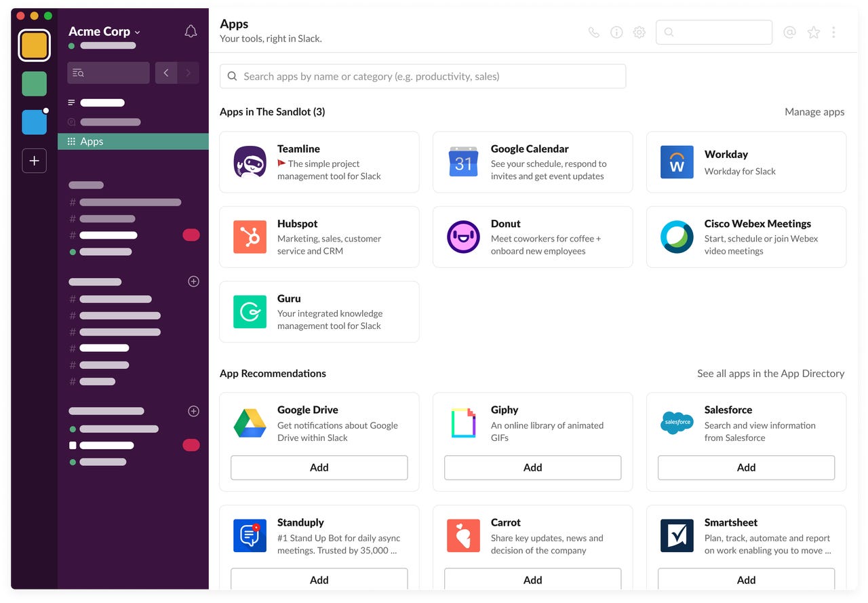
Task: Open the three-dot more menu
Action: [833, 32]
